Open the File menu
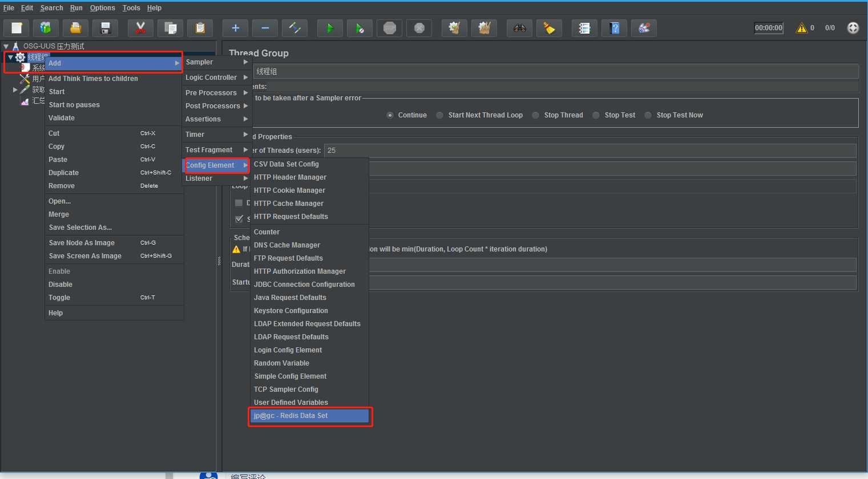 click(x=9, y=8)
